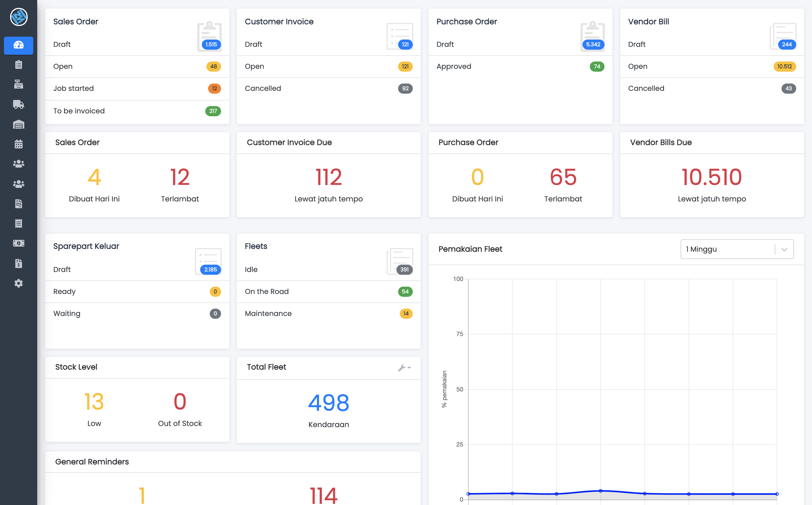The image size is (812, 505).
Task: Click the company logo at top left
Action: pos(18,17)
